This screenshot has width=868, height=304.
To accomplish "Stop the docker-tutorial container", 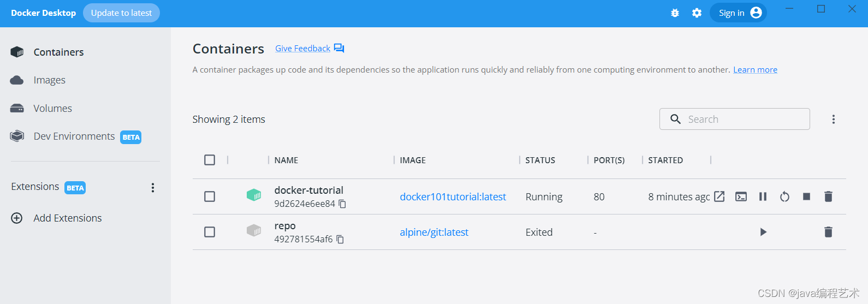I will (806, 196).
